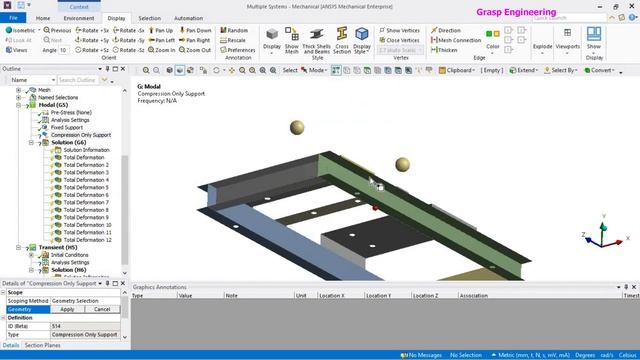Click the pan arrows toolbar icon
This screenshot has width=640, height=360.
232,70
